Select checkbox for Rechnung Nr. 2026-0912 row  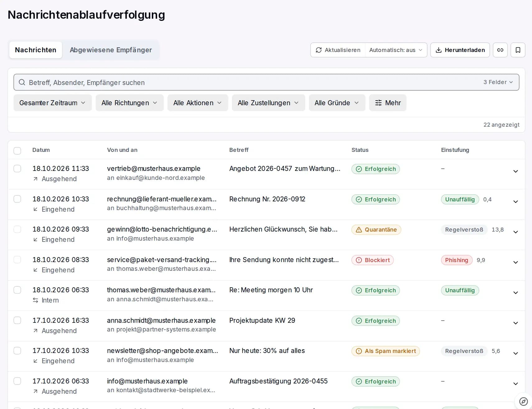pyautogui.click(x=17, y=199)
